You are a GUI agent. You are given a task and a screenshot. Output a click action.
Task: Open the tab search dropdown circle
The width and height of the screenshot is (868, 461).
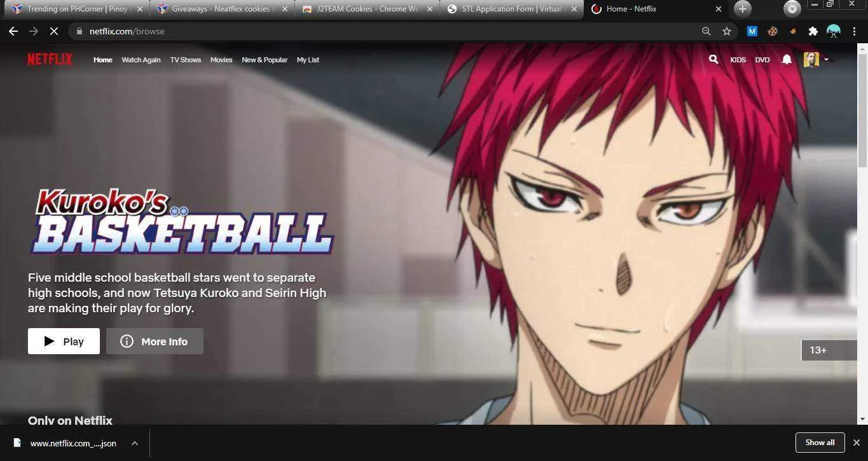[x=792, y=9]
